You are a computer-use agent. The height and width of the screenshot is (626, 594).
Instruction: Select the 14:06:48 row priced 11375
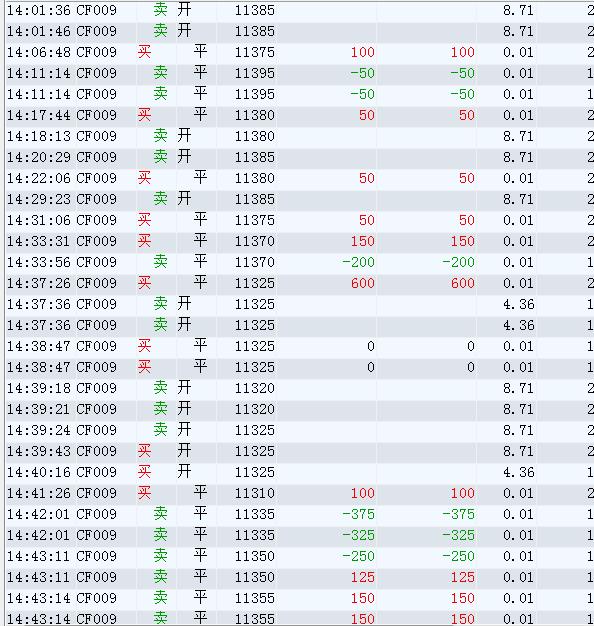[300, 52]
